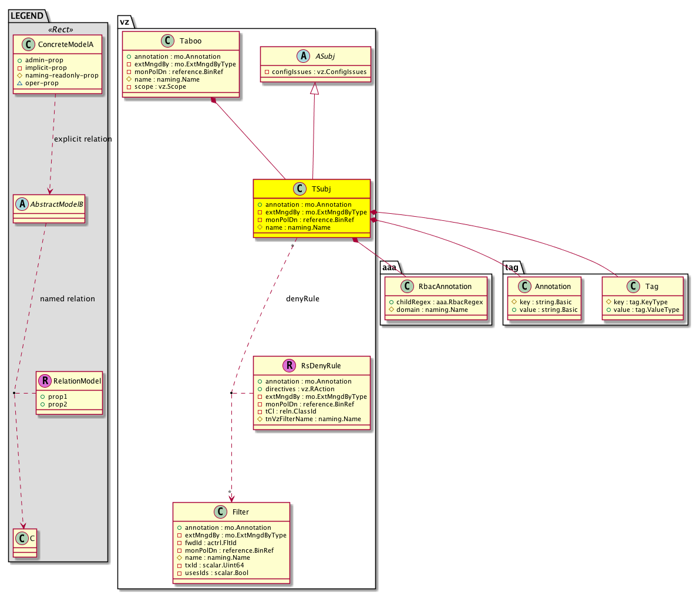Click the RelationModel icon in legend
Viewport: 700px width, 595px height.
point(45,381)
